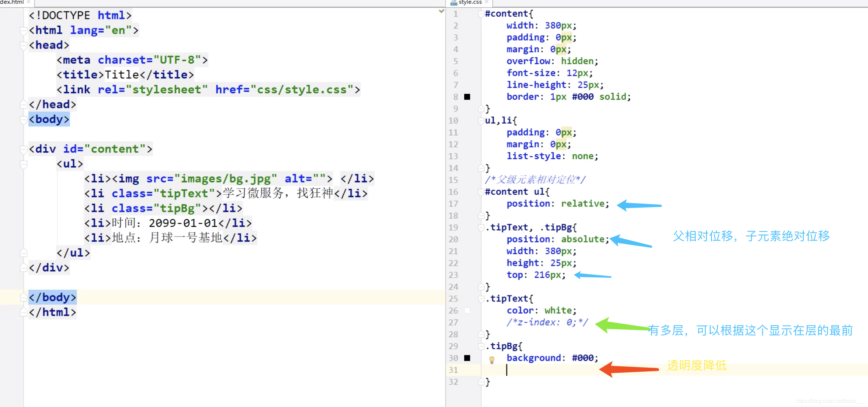Click the 'background: #000;' declaration
The image size is (868, 407).
point(552,358)
